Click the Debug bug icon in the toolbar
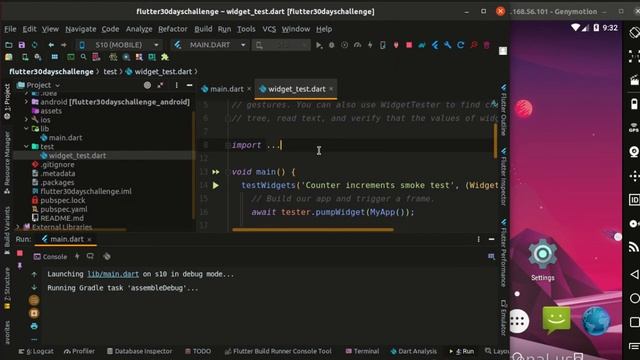640x360 pixels. 331,45
